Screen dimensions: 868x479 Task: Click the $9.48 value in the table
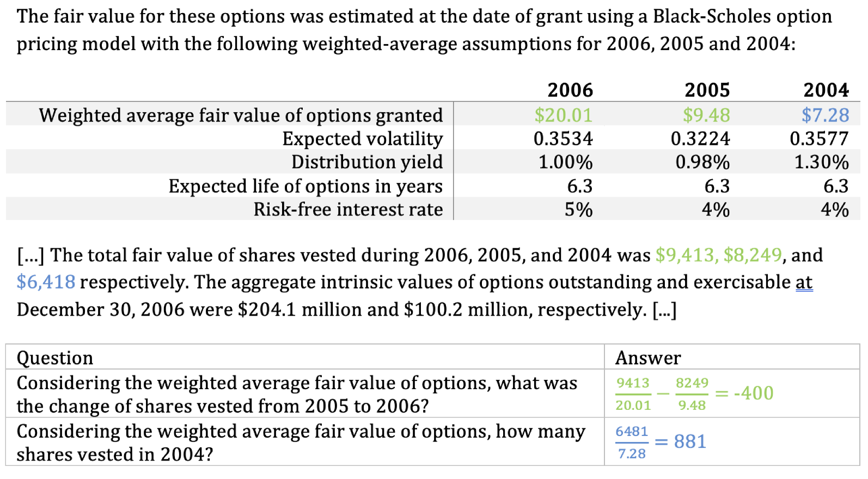[x=706, y=115]
